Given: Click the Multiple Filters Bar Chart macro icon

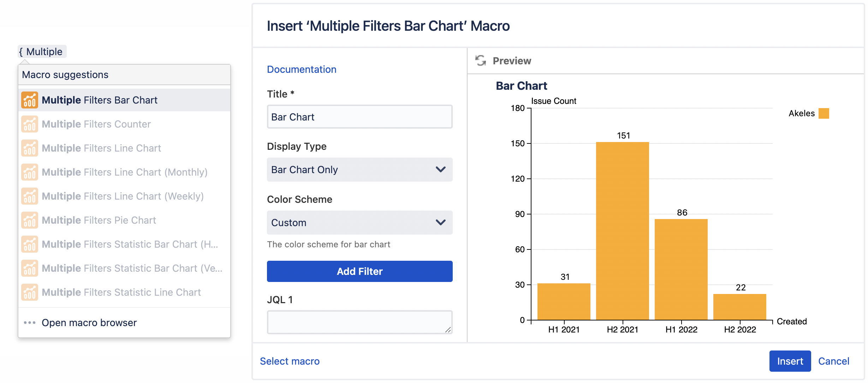Looking at the screenshot, I should tap(30, 100).
